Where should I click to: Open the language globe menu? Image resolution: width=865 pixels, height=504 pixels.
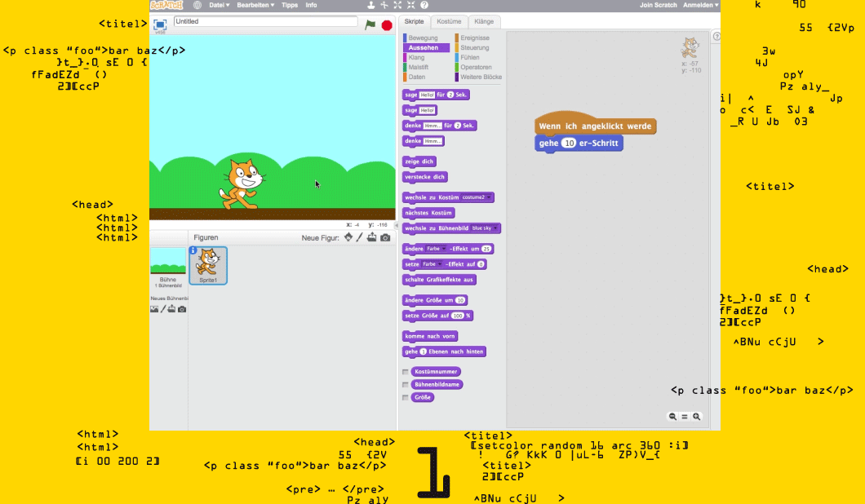click(197, 5)
